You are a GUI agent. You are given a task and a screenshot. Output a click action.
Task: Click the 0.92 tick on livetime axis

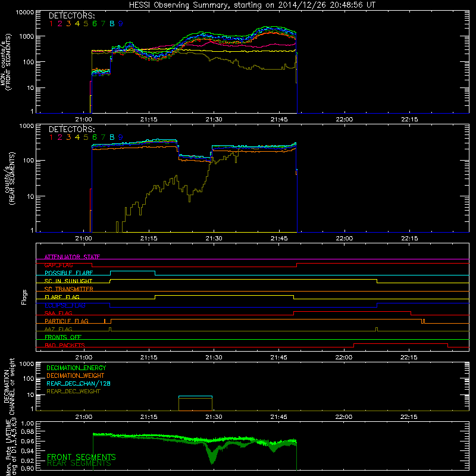click(x=27, y=461)
